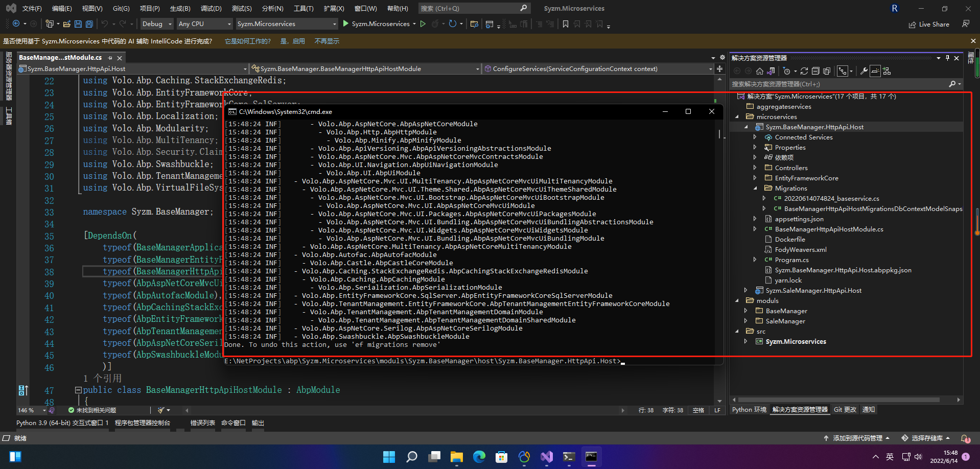Image resolution: width=980 pixels, height=469 pixels.
Task: Toggle file nesting tree icon in Solution Explorer
Action: coord(843,71)
